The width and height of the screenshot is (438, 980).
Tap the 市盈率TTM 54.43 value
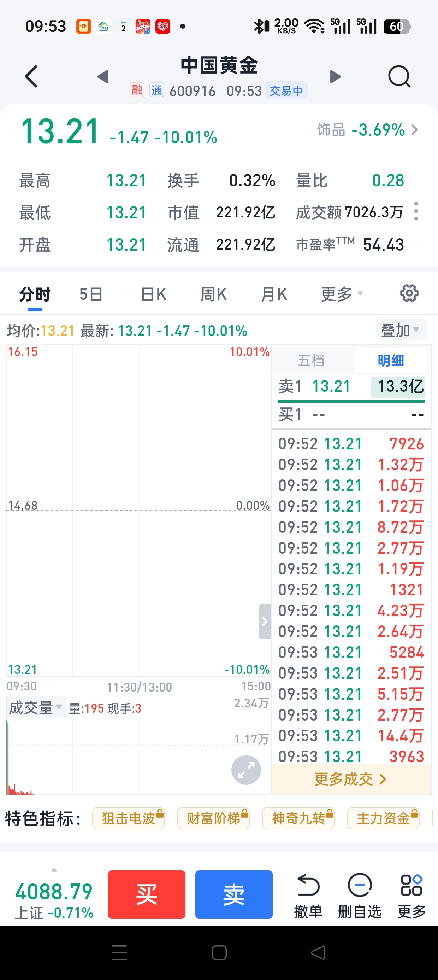(x=383, y=245)
